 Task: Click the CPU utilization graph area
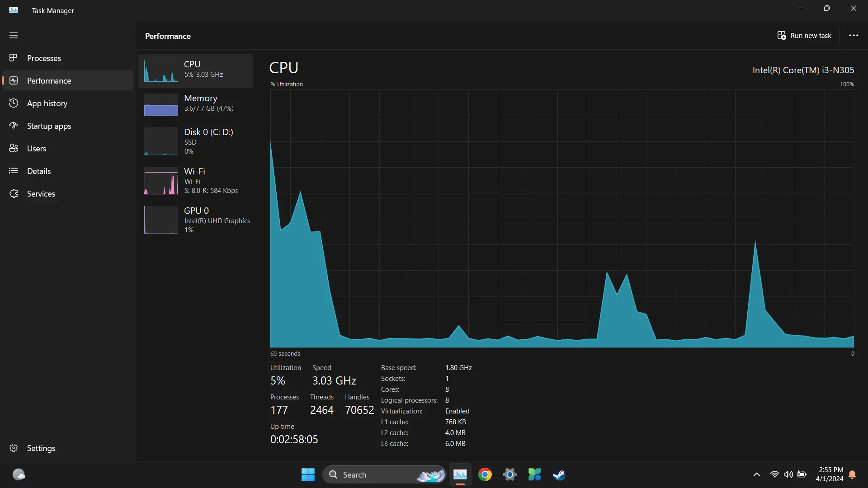pos(562,218)
